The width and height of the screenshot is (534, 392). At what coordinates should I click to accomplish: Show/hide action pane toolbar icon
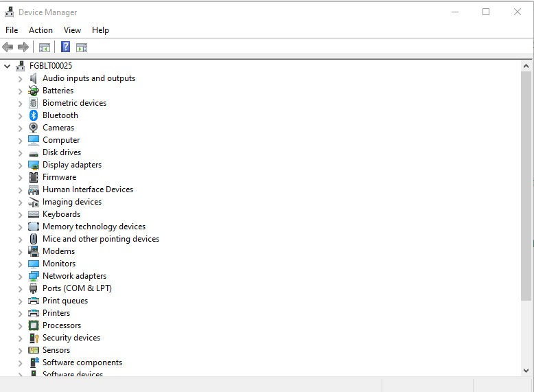tap(82, 47)
